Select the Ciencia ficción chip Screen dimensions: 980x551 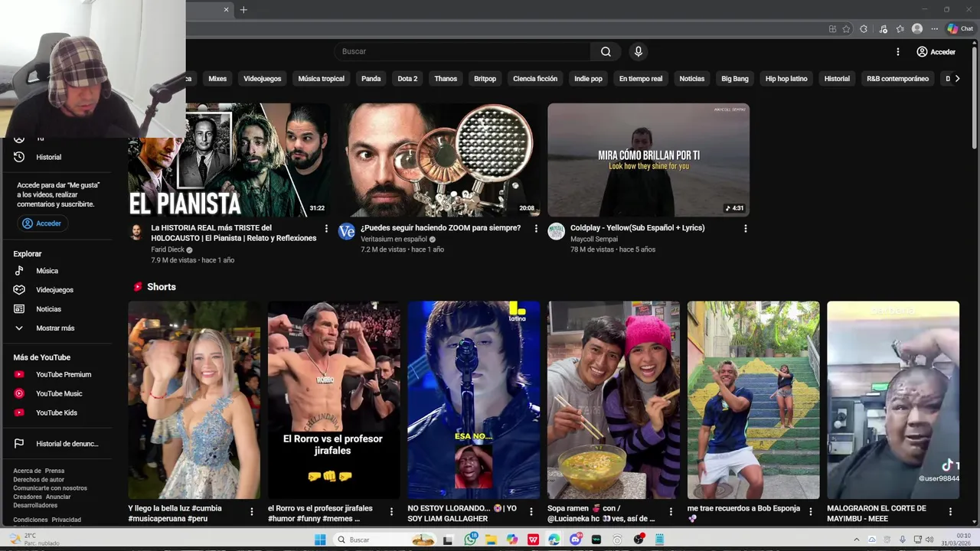coord(535,78)
